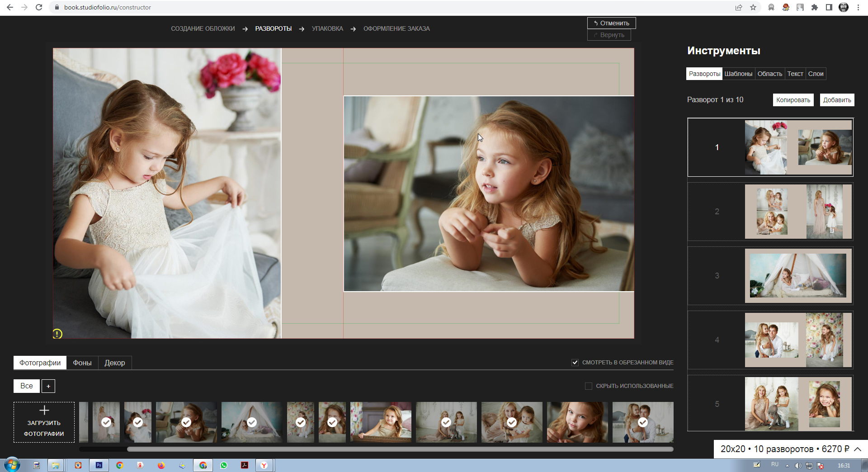Reload the page

point(39,7)
